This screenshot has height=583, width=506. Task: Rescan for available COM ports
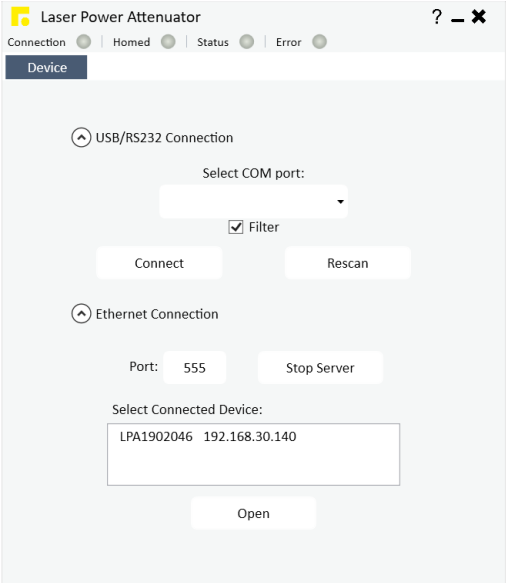(x=348, y=263)
